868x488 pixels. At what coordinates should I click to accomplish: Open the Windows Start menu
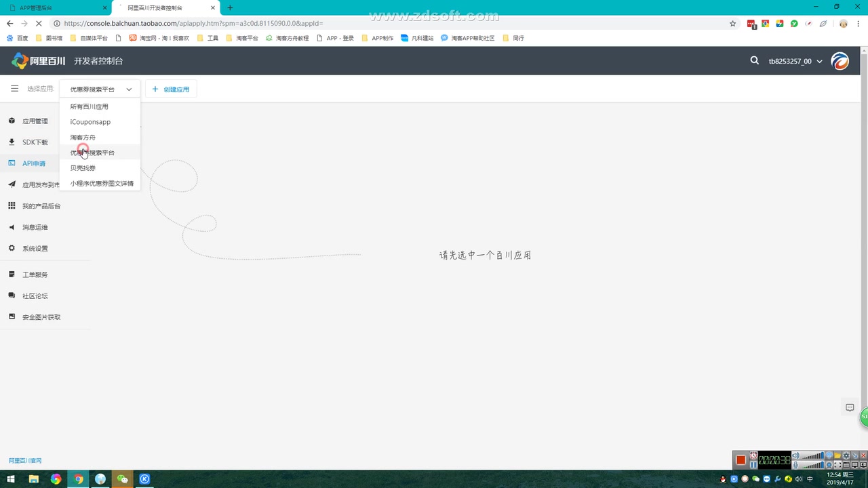click(x=11, y=479)
